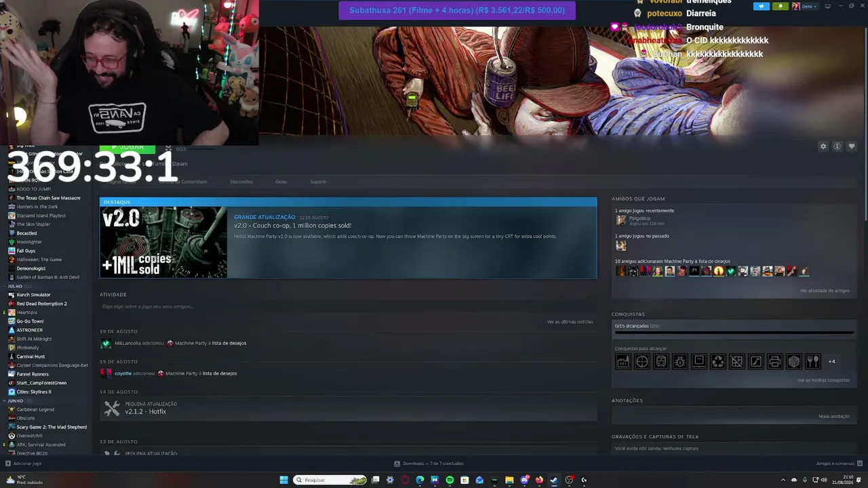
Task: Select Halloween: The Game in library
Action: 39,260
